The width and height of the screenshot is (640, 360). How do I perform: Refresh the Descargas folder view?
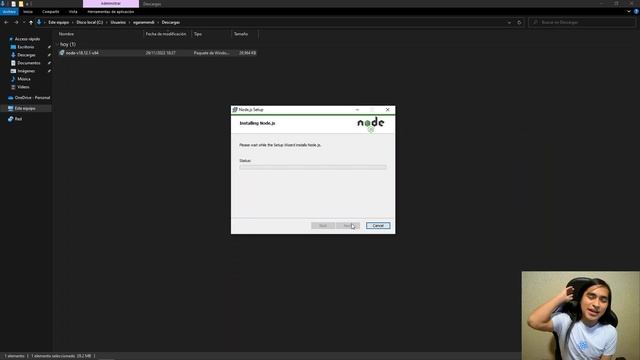tap(519, 22)
